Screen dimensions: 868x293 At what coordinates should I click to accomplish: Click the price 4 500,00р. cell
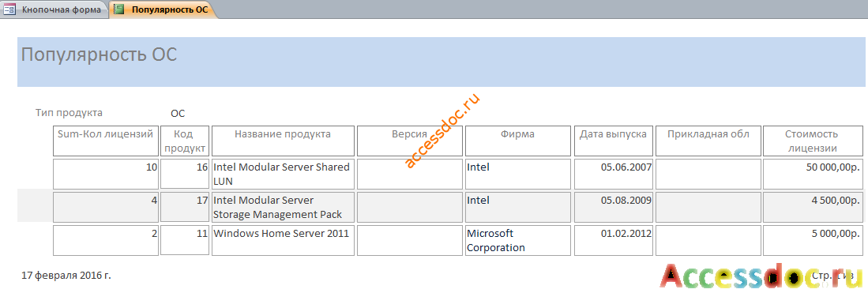click(x=812, y=207)
